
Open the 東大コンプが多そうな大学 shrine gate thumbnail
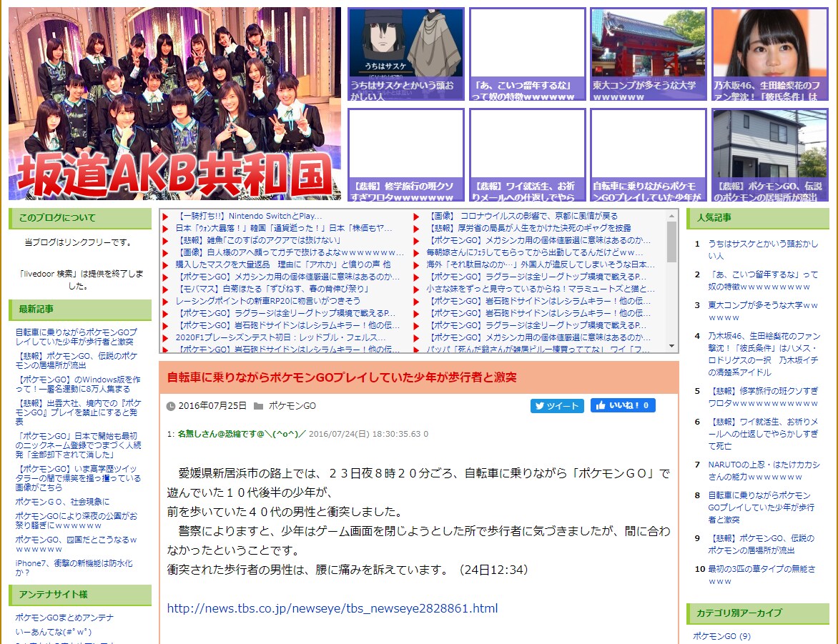click(649, 54)
